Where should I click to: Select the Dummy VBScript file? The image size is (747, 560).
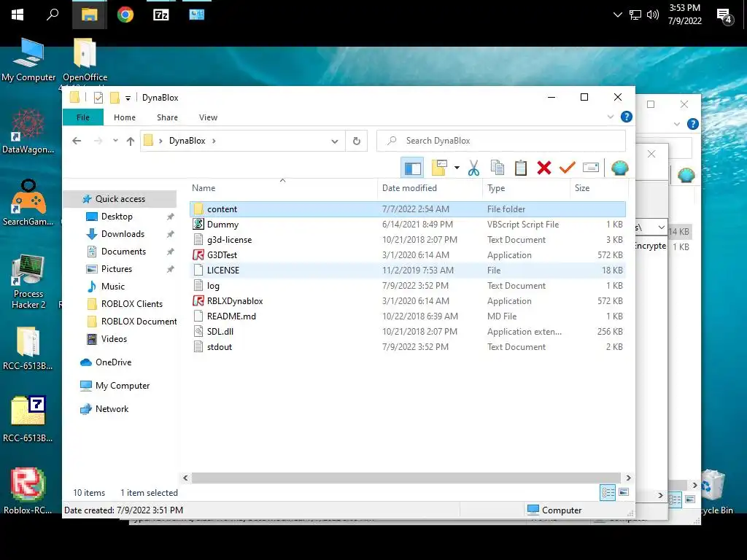click(x=408, y=225)
